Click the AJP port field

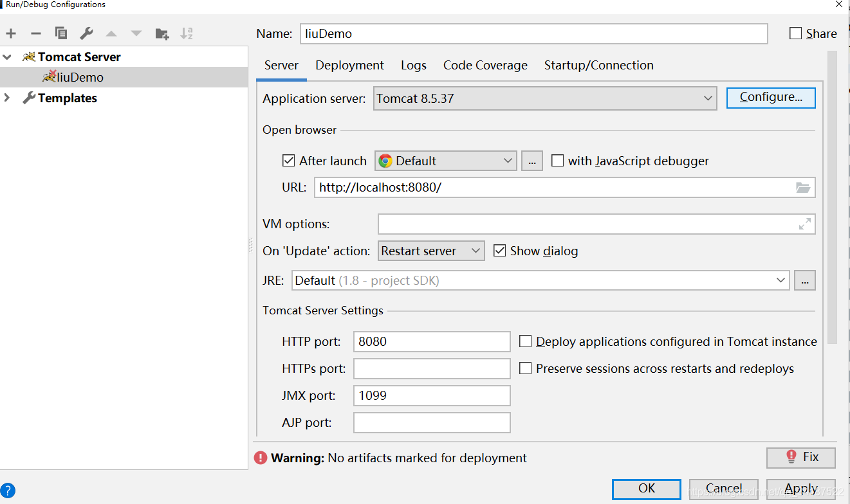432,422
